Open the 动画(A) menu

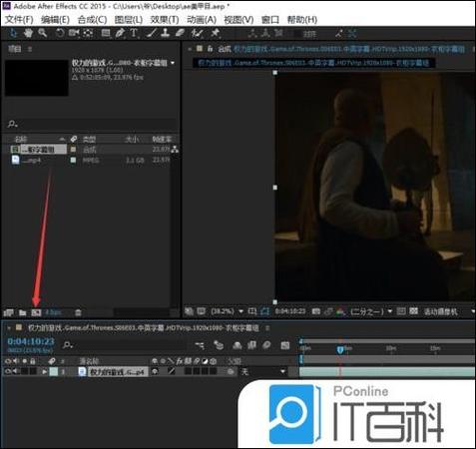coord(202,20)
